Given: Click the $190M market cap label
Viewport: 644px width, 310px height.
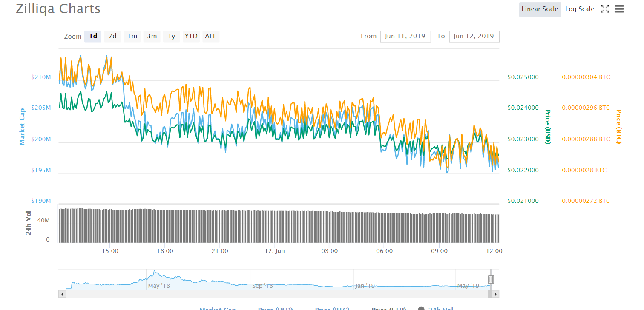Looking at the screenshot, I should [41, 201].
